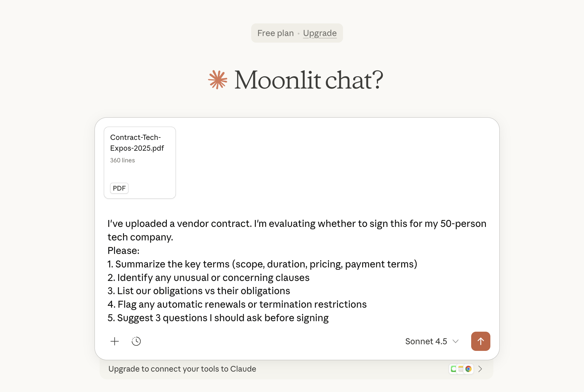584x392 pixels.
Task: Send the message with the up-arrow button
Action: click(480, 341)
